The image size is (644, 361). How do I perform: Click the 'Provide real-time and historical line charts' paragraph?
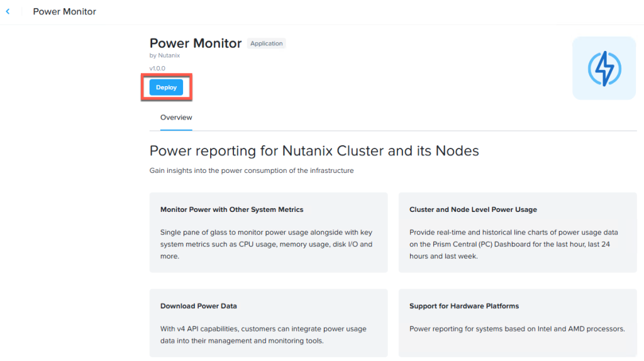click(514, 244)
